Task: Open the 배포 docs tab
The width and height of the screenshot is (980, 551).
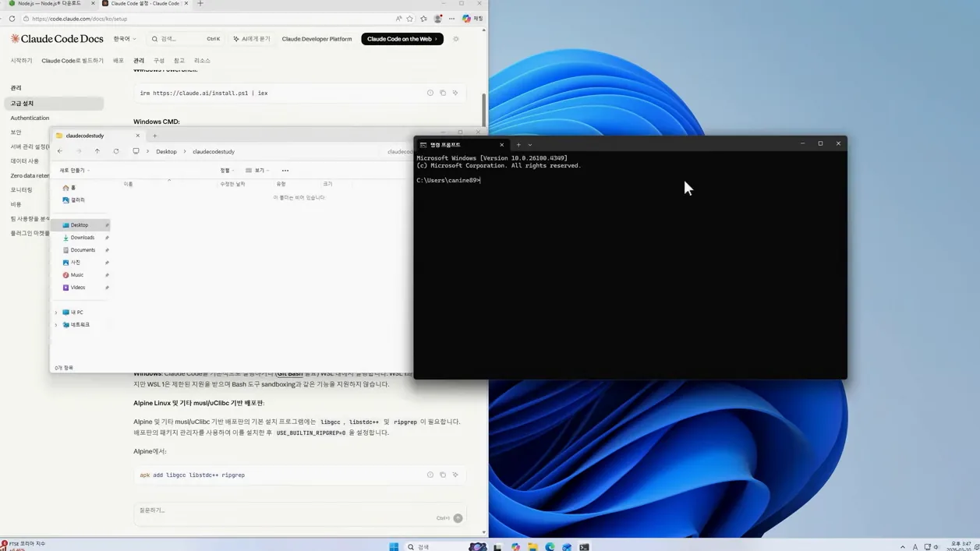Action: click(119, 61)
